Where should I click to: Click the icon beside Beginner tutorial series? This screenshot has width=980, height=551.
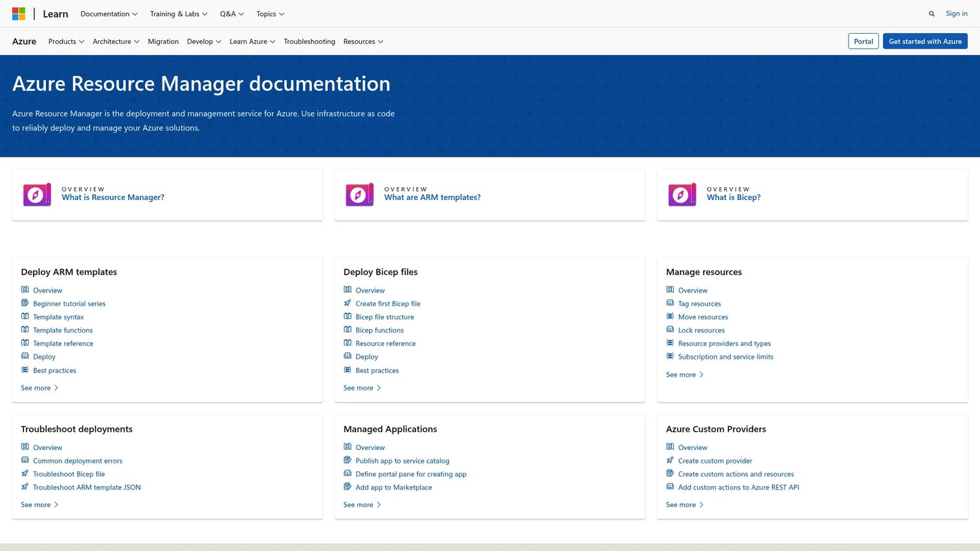[x=25, y=303]
